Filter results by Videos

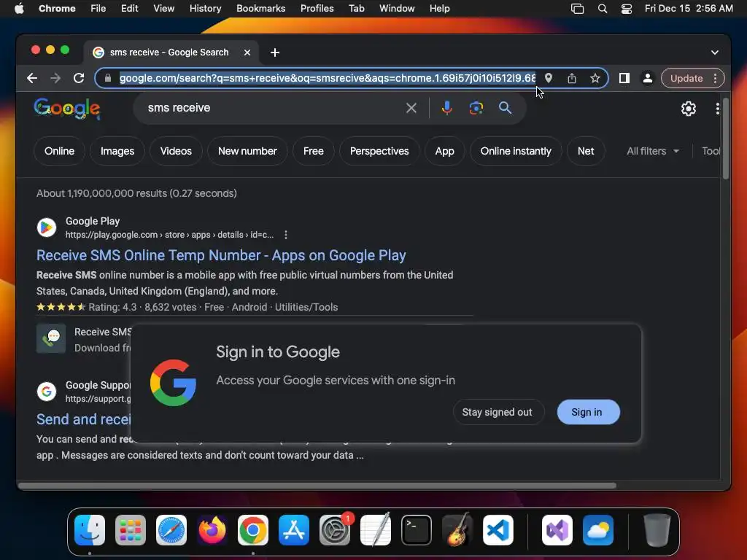coord(176,152)
